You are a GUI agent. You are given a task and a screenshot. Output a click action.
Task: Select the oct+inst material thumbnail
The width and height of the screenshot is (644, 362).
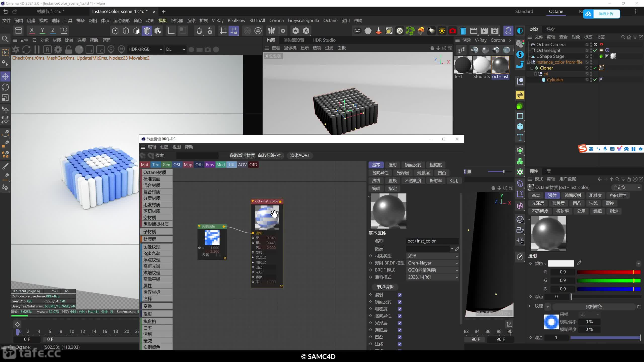coord(500,65)
